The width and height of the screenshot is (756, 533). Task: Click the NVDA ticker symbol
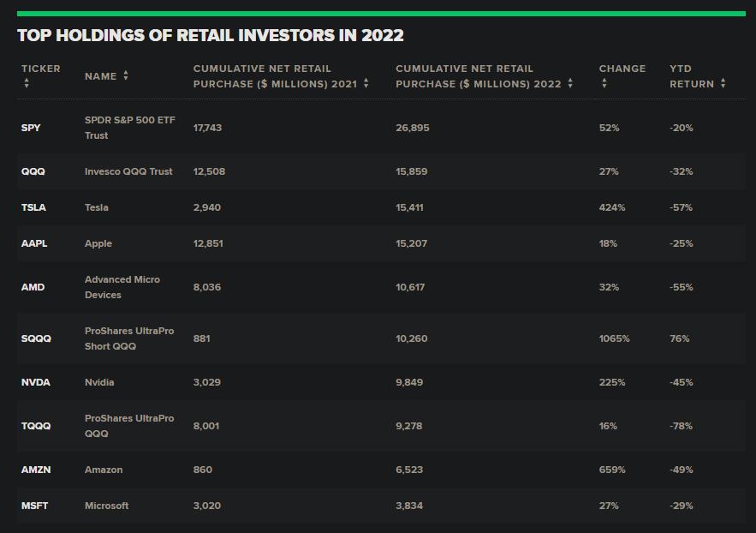click(36, 382)
